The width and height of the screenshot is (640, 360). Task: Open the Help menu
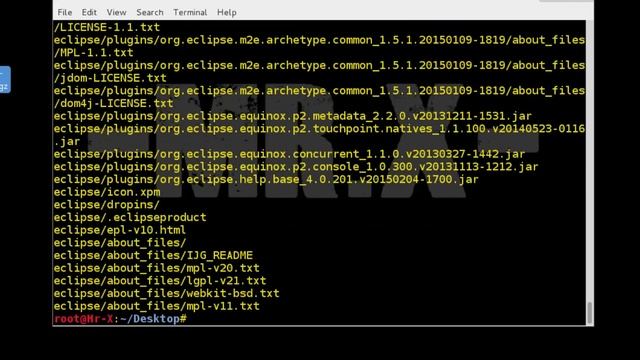[x=227, y=12]
